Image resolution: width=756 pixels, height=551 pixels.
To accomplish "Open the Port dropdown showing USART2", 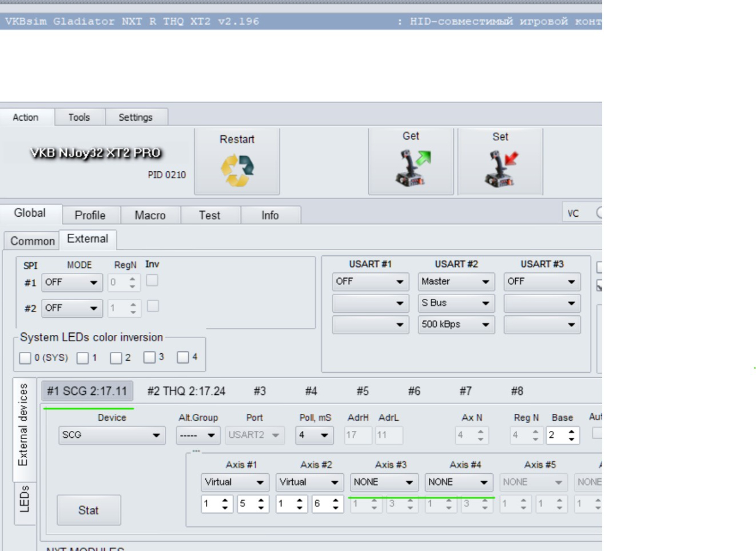I will pos(255,436).
